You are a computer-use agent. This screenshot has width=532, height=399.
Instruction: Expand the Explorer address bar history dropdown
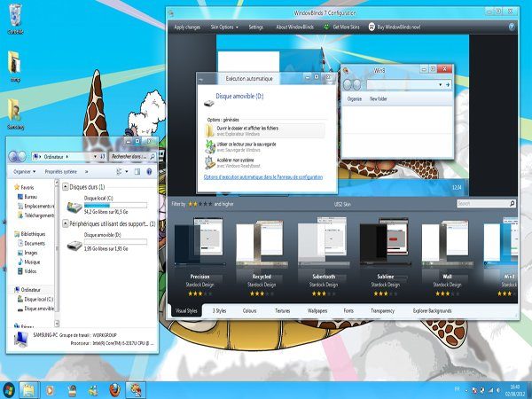(x=95, y=156)
